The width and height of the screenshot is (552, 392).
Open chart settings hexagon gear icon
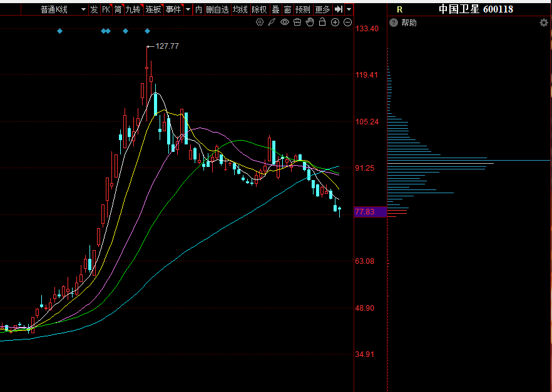260,22
